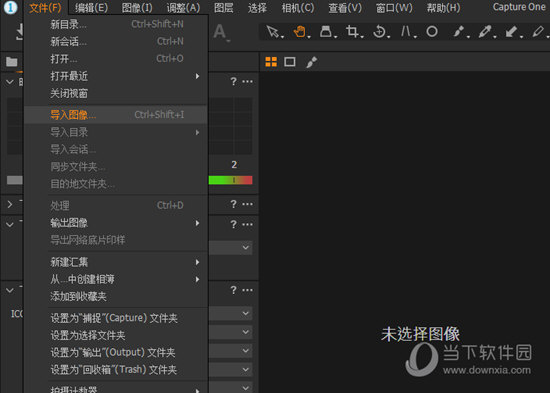Select the annotation pencil tool
The width and height of the screenshot is (550, 393).
[x=538, y=32]
